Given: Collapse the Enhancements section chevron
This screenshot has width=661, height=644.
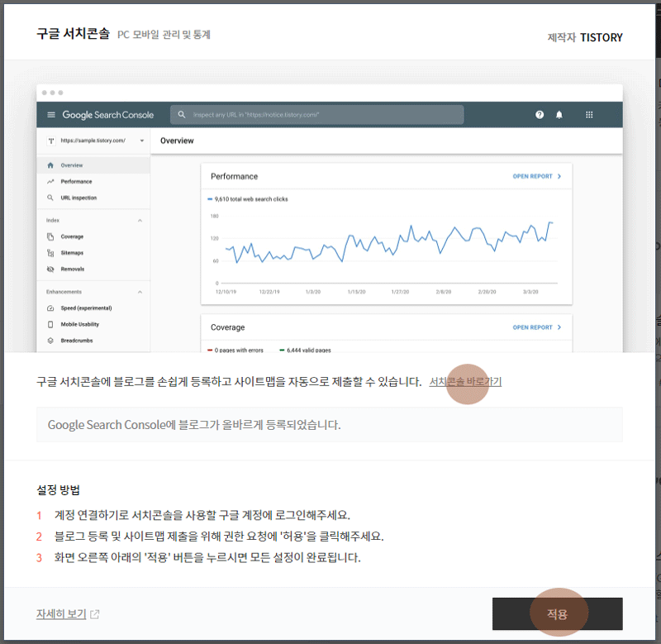Looking at the screenshot, I should click(140, 292).
